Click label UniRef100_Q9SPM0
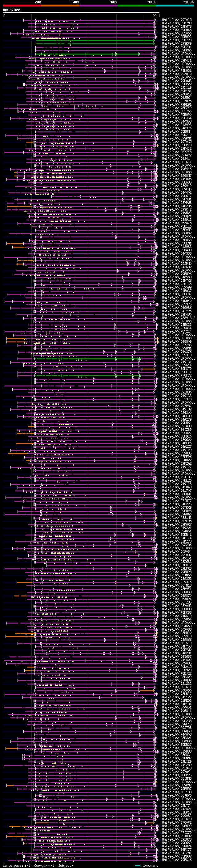Screen dimensions: 197x868 point(177,264)
